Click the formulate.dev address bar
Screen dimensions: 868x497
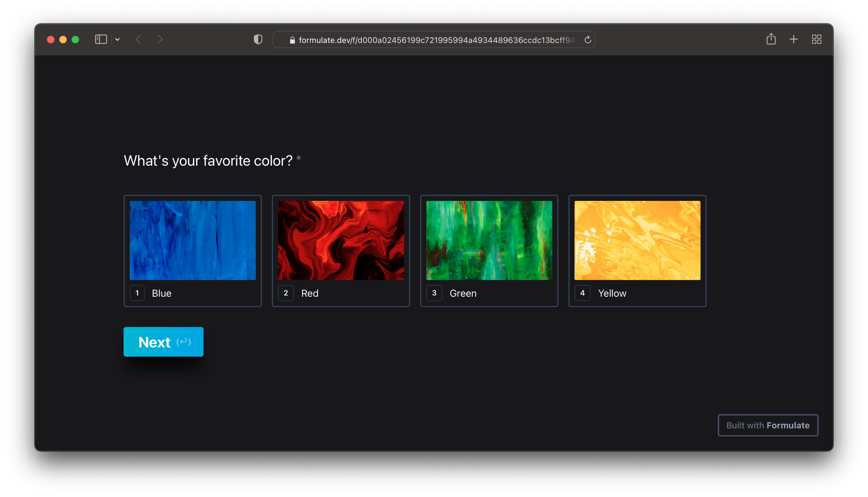click(433, 40)
